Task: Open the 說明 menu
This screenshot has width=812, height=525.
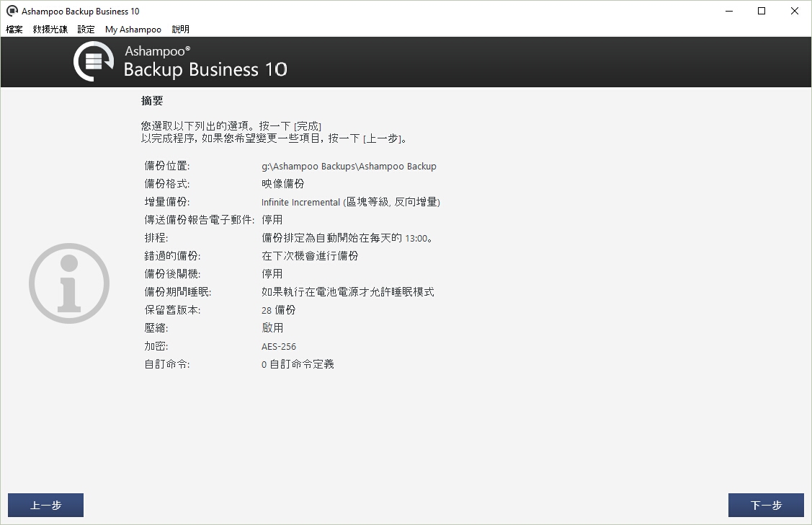Action: pos(181,30)
